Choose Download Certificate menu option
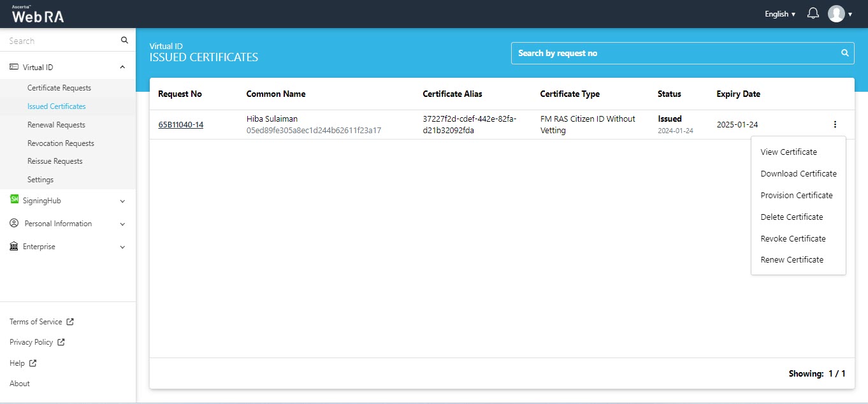The height and width of the screenshot is (404, 868). click(x=798, y=173)
